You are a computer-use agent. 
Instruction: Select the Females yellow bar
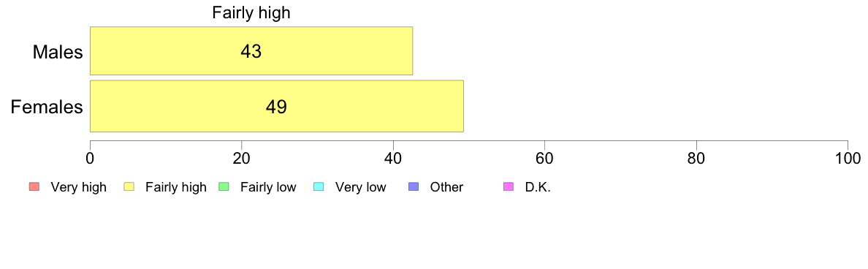coord(277,106)
